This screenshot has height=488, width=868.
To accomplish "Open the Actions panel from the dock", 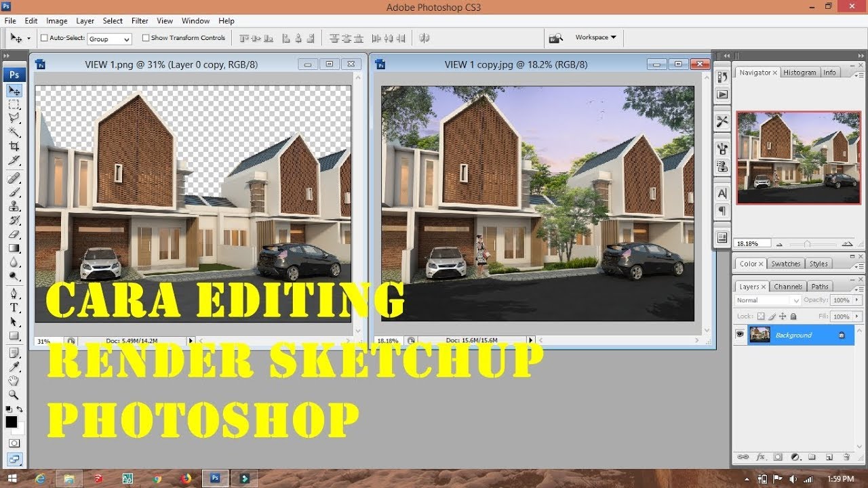I will pyautogui.click(x=722, y=94).
